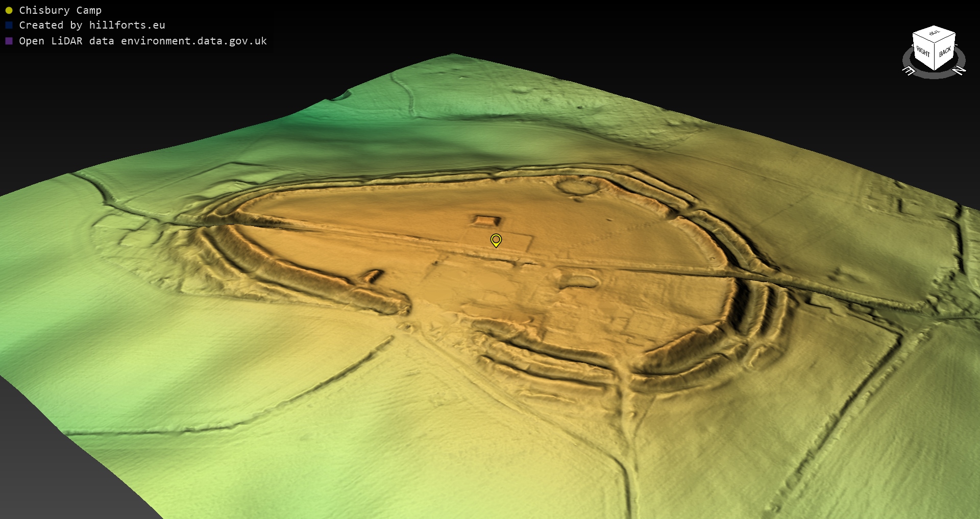Viewport: 980px width, 519px height.
Task: Click the edge between RIGHT and BACK faces
Action: click(934, 57)
